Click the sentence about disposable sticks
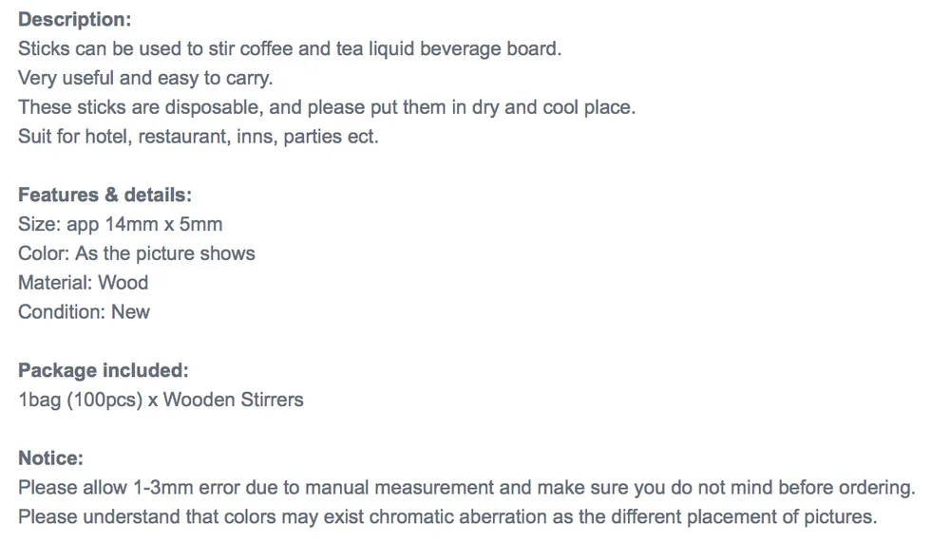950x560 pixels. pos(327,107)
